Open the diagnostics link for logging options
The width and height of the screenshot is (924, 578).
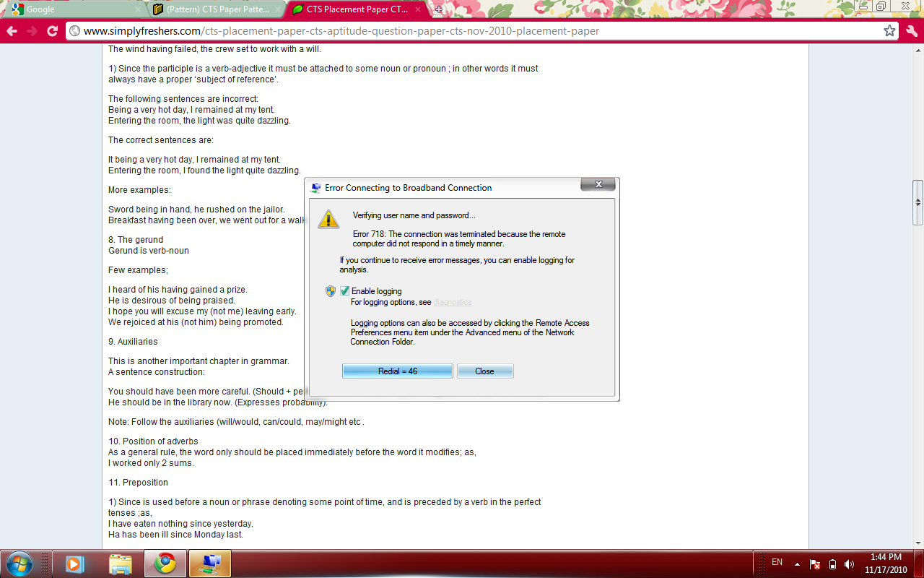[453, 302]
